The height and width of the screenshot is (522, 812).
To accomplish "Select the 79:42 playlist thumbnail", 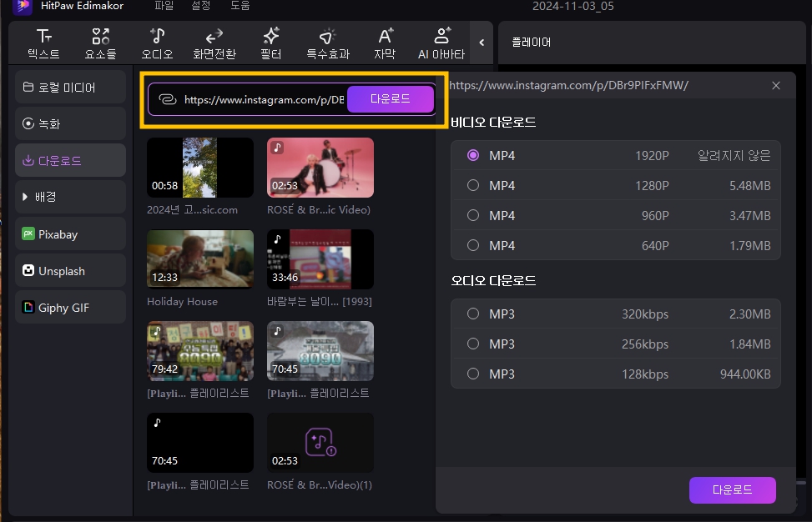I will tap(200, 351).
